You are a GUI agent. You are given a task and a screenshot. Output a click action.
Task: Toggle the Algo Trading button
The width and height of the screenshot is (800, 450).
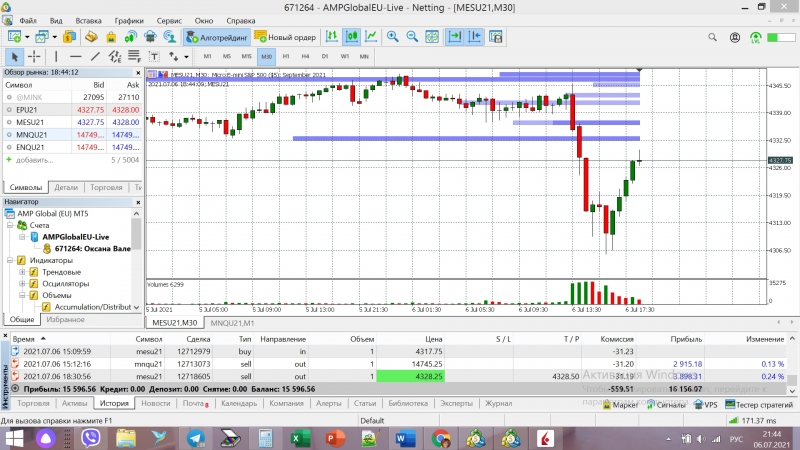click(216, 37)
